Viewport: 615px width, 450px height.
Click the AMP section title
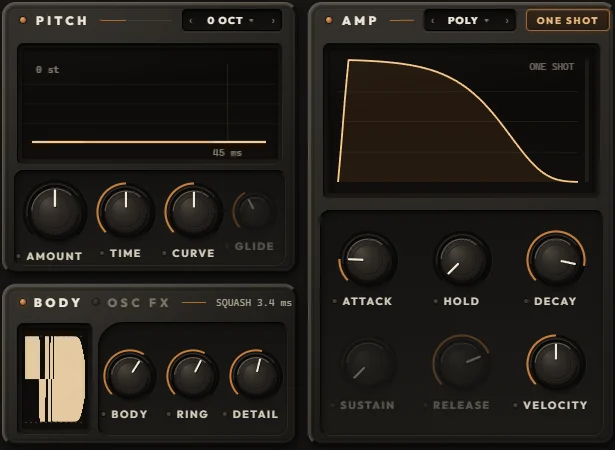coord(359,20)
